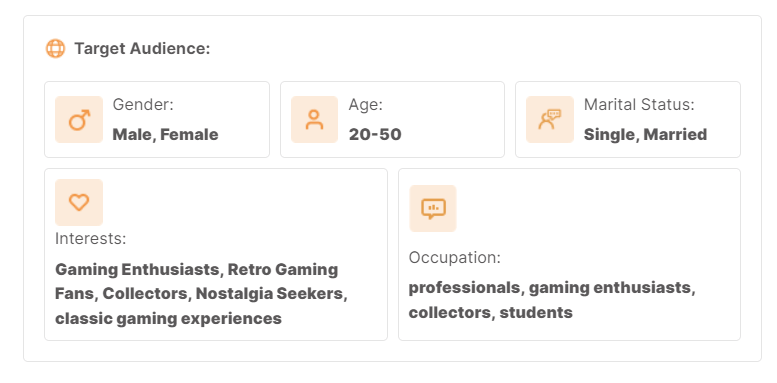The width and height of the screenshot is (777, 383).
Task: Click the heart icon above Interests
Action: coord(79,202)
